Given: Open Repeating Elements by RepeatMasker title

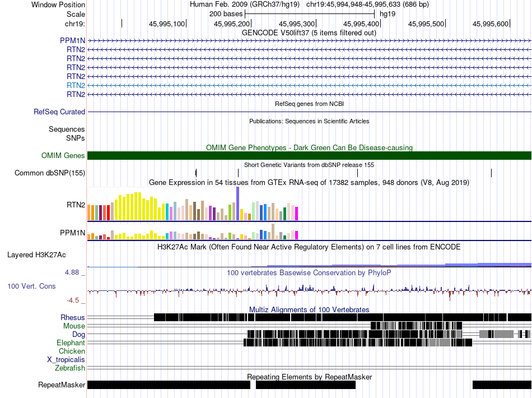Looking at the screenshot, I should (x=309, y=377).
